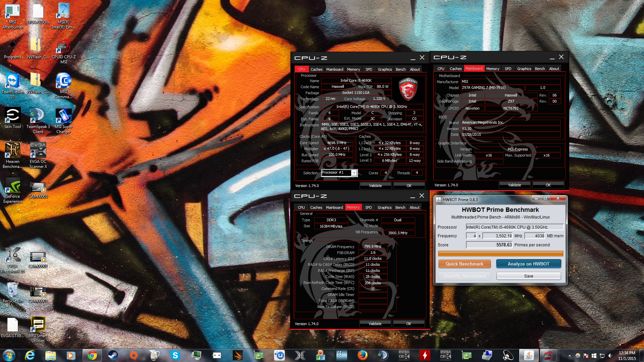Screen dimensions: 644x362
Task: Switch to Caches tab in CPU window
Action: [x=316, y=69]
